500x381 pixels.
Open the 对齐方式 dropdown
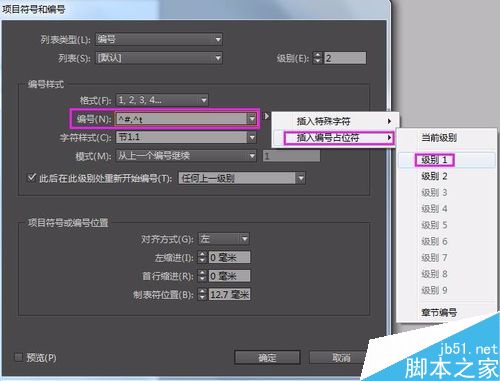pos(224,239)
